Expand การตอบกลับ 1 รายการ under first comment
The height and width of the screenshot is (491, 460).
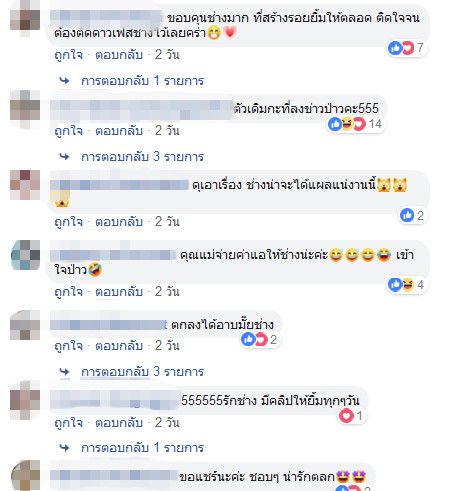(142, 81)
